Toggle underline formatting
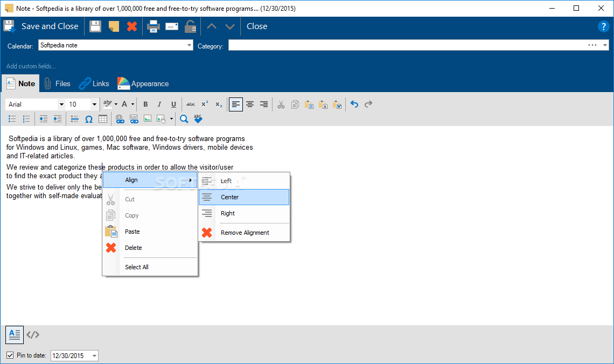Screen dimensions: 614x364 click(173, 104)
